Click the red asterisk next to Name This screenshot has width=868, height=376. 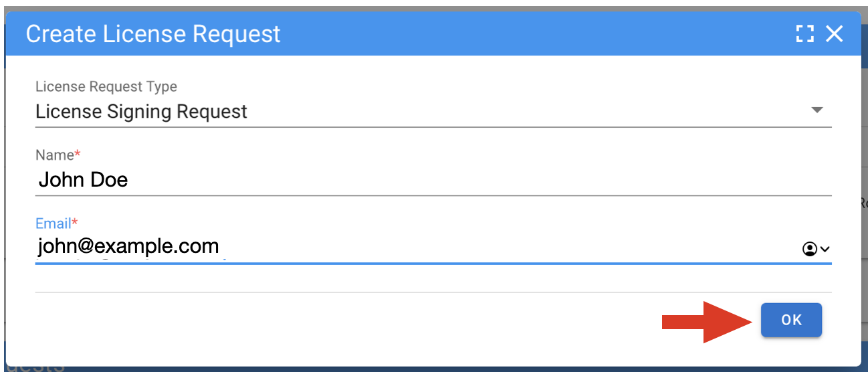tap(78, 154)
